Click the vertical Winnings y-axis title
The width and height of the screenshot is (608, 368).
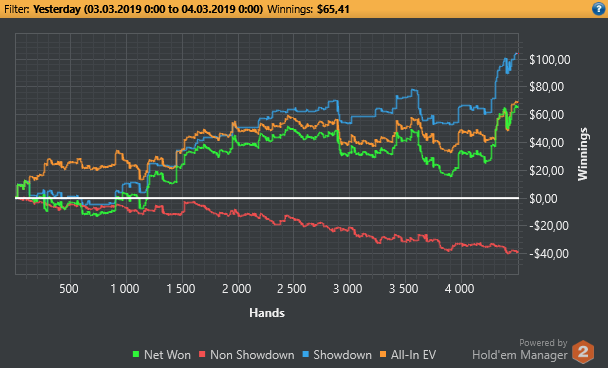(583, 154)
